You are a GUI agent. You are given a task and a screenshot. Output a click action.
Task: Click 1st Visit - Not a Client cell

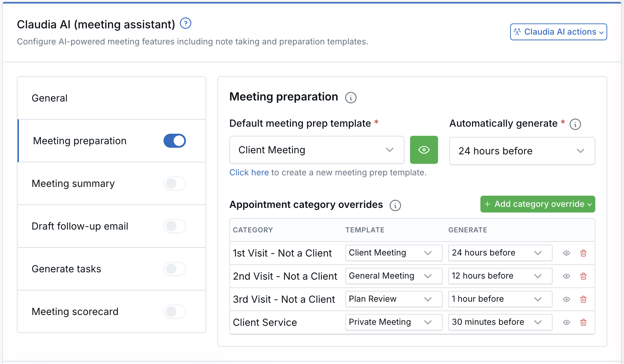[282, 253]
